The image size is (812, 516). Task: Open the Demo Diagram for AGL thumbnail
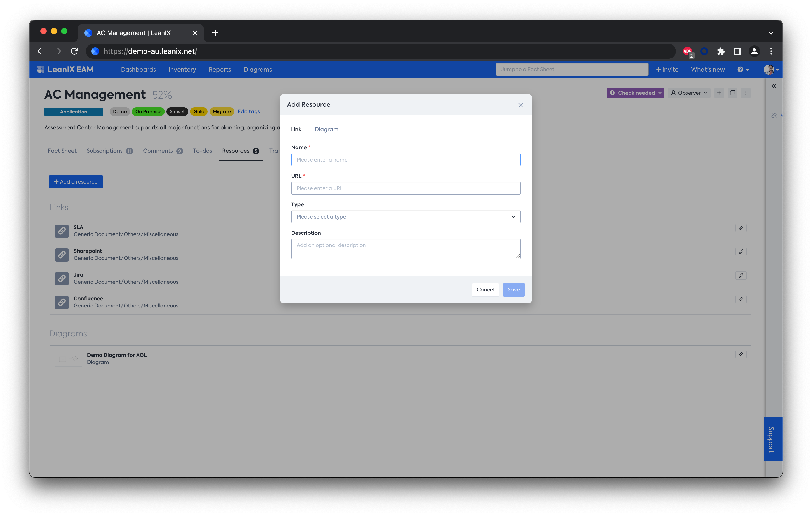click(x=69, y=359)
